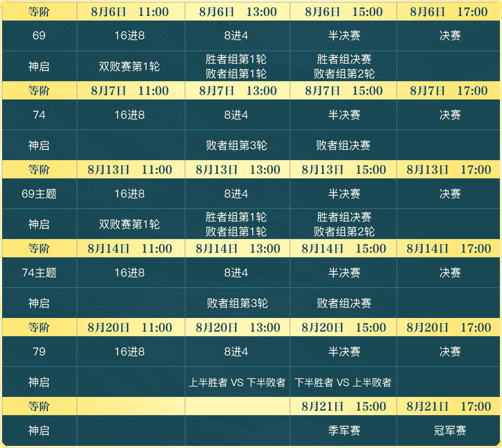Click the 8月14日 11:00 time header

point(130,249)
